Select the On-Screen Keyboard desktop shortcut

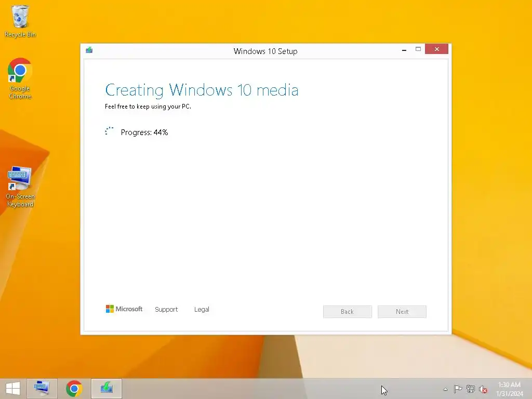click(x=20, y=187)
